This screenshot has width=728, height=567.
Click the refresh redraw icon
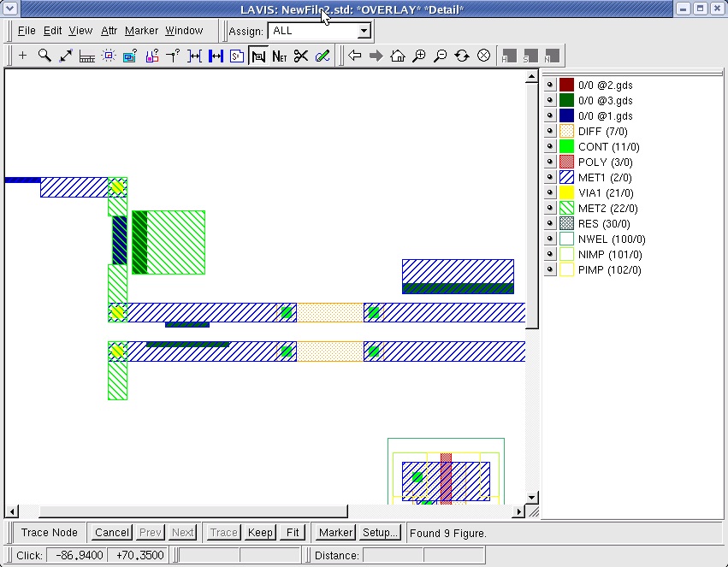[462, 56]
